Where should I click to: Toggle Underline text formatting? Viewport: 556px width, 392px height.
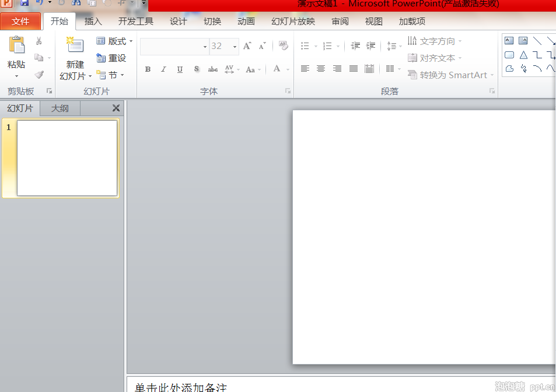pos(180,69)
